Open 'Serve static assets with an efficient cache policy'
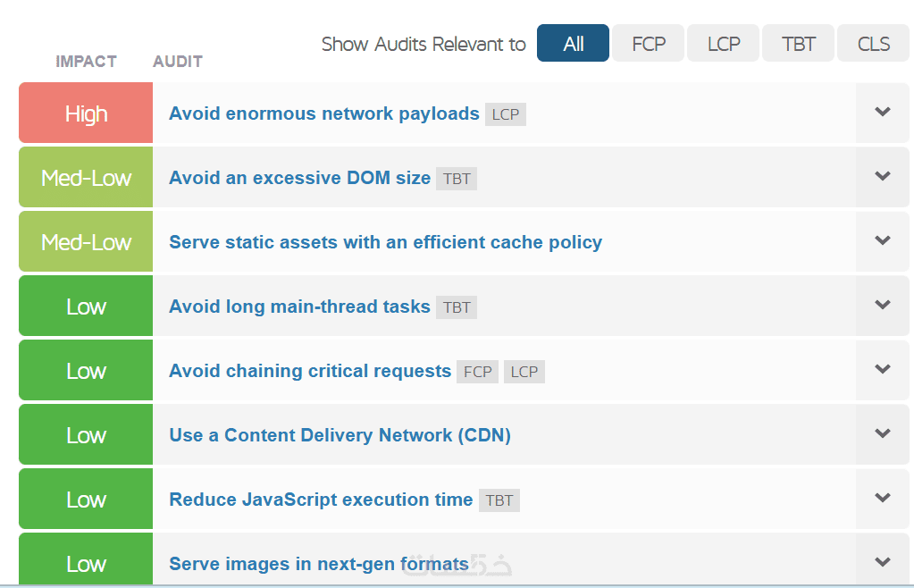Viewport: 914px width, 588px height. (385, 242)
